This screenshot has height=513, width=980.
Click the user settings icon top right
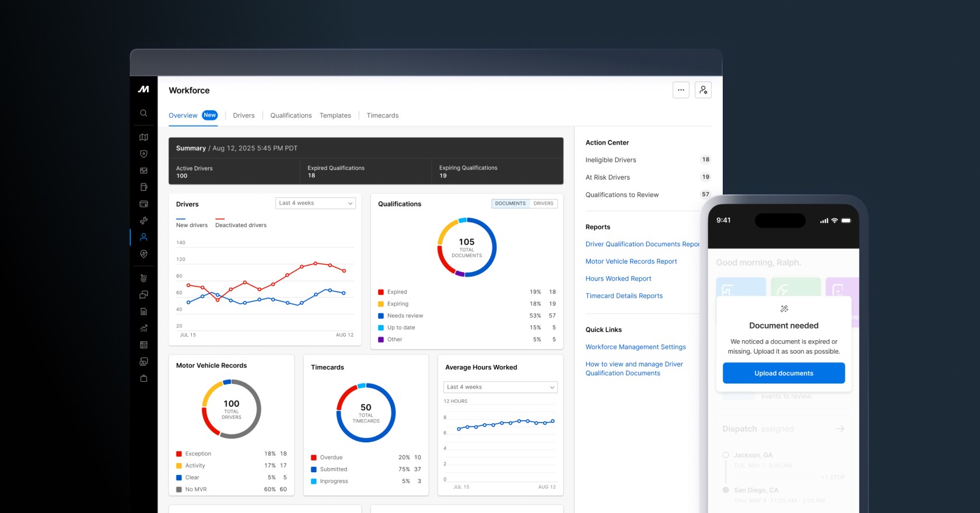(x=703, y=90)
